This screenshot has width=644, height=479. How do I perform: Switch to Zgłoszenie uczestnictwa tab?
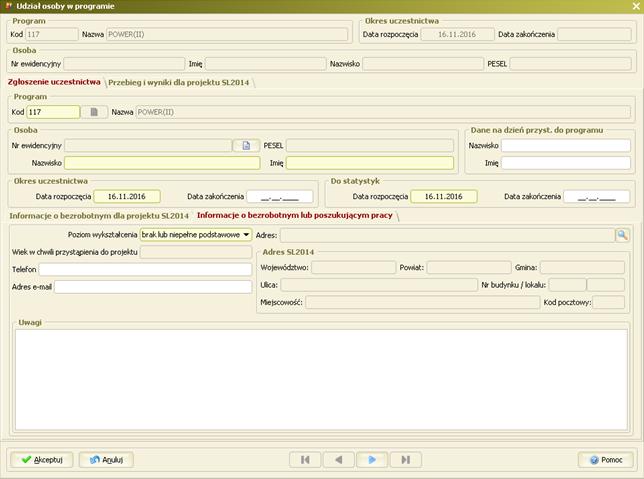54,82
